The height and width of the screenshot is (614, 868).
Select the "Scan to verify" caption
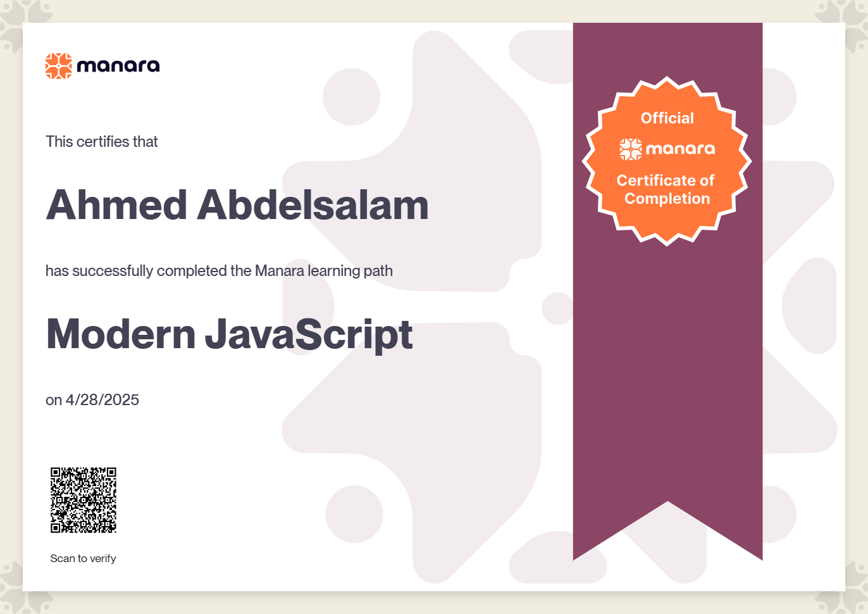click(x=83, y=558)
